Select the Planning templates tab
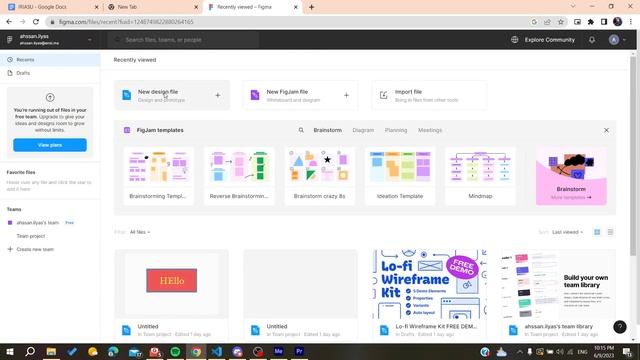 396,130
